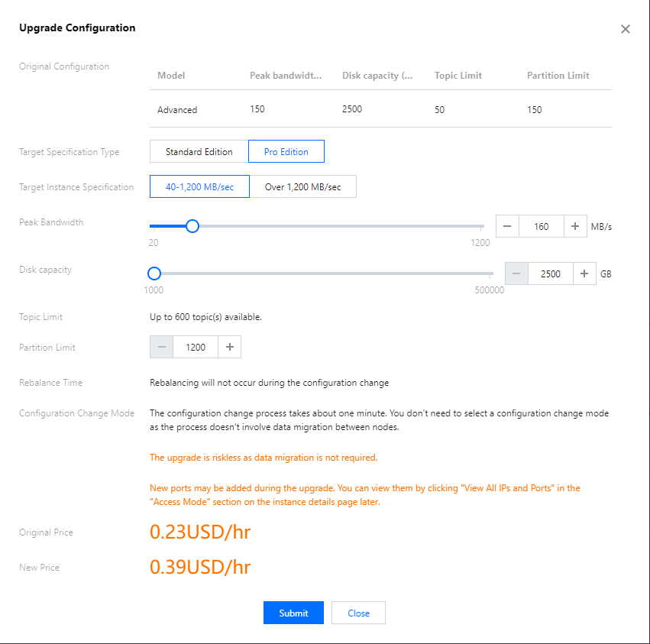
Task: Click the Partition Limit minus stepper
Action: pyautogui.click(x=161, y=347)
